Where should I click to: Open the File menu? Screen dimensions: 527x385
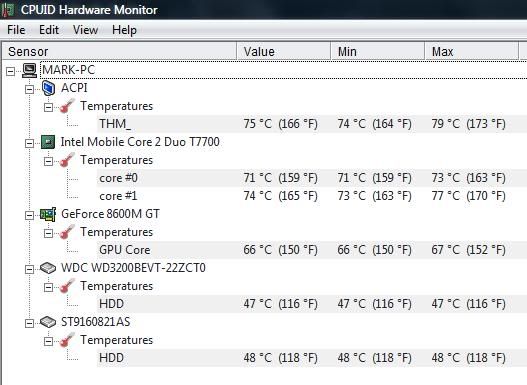[x=16, y=30]
